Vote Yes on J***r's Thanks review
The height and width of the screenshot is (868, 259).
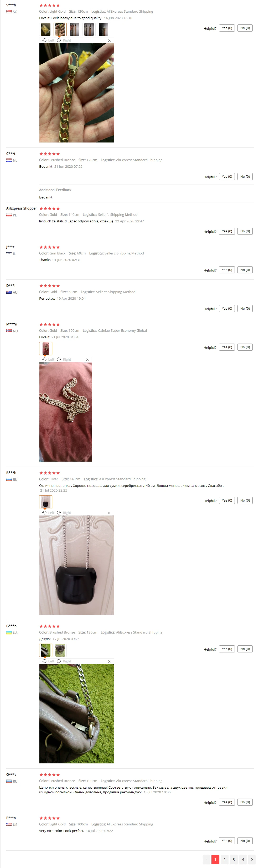(227, 270)
